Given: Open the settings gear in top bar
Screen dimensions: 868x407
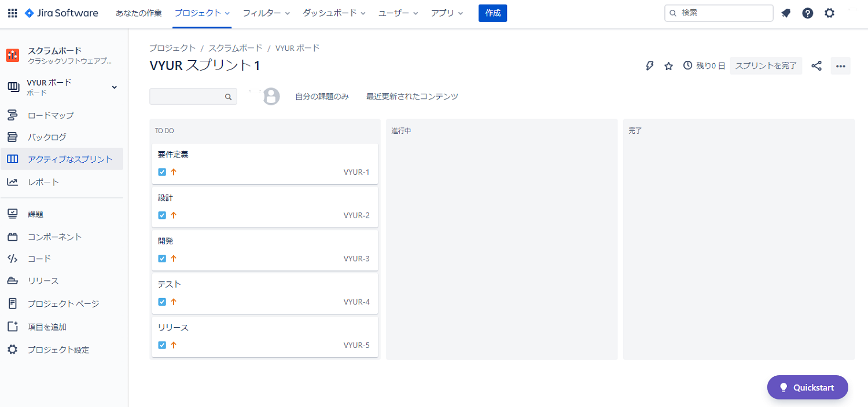Looking at the screenshot, I should click(x=830, y=13).
